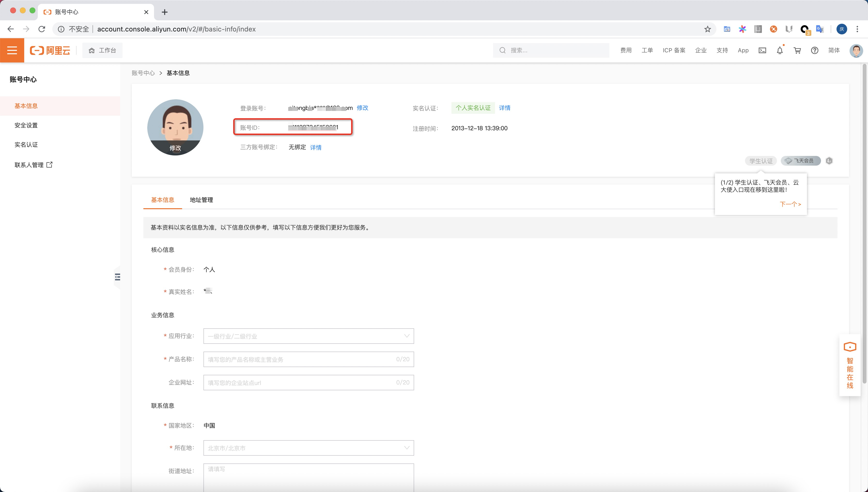Click 详情 next to 实名认证

click(x=505, y=108)
